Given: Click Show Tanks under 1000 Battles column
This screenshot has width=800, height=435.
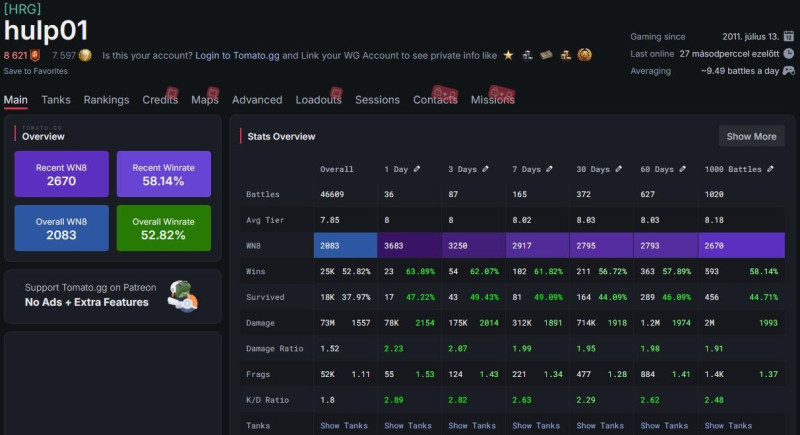Looking at the screenshot, I should (x=728, y=425).
